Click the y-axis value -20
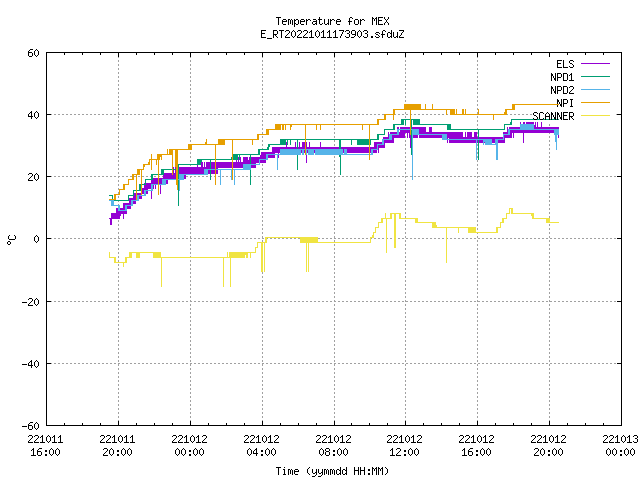Viewport: 640px width, 480px height. [31, 302]
